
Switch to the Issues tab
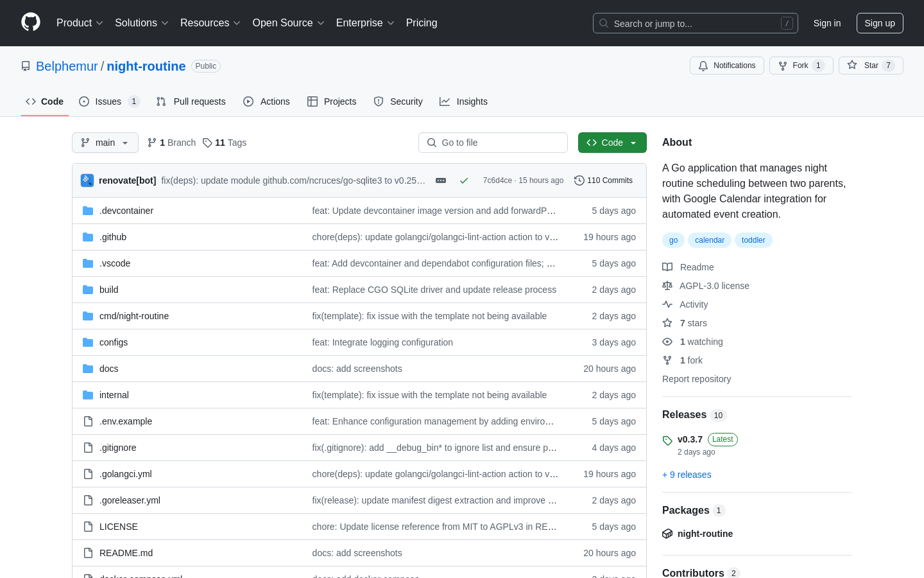point(109,101)
